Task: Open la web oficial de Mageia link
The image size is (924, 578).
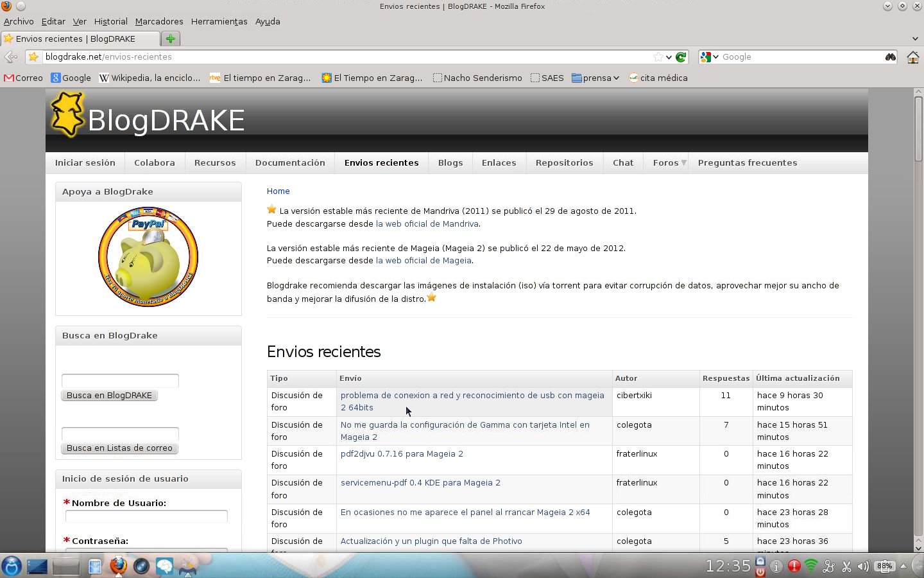Action: 424,260
